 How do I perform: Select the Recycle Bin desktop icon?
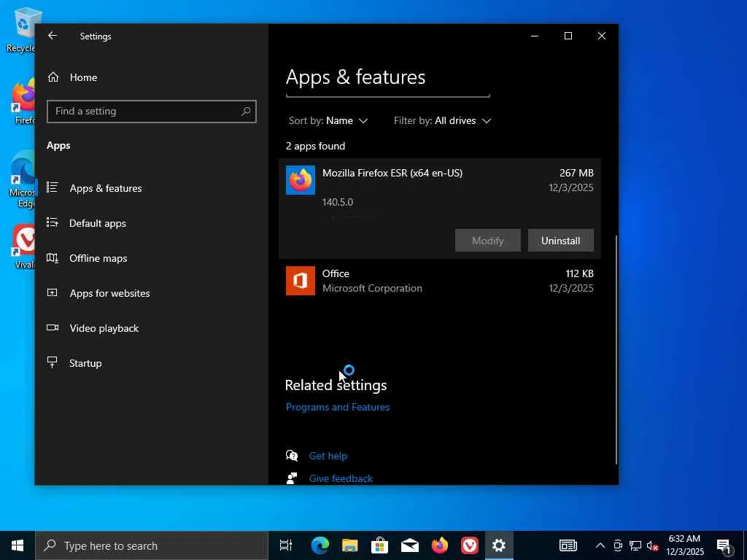click(21, 30)
